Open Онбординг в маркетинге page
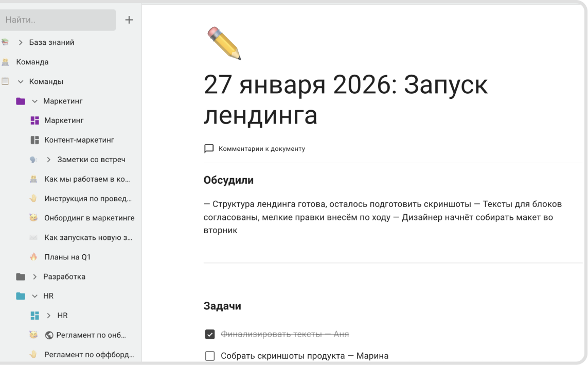588x365 pixels. coord(89,218)
